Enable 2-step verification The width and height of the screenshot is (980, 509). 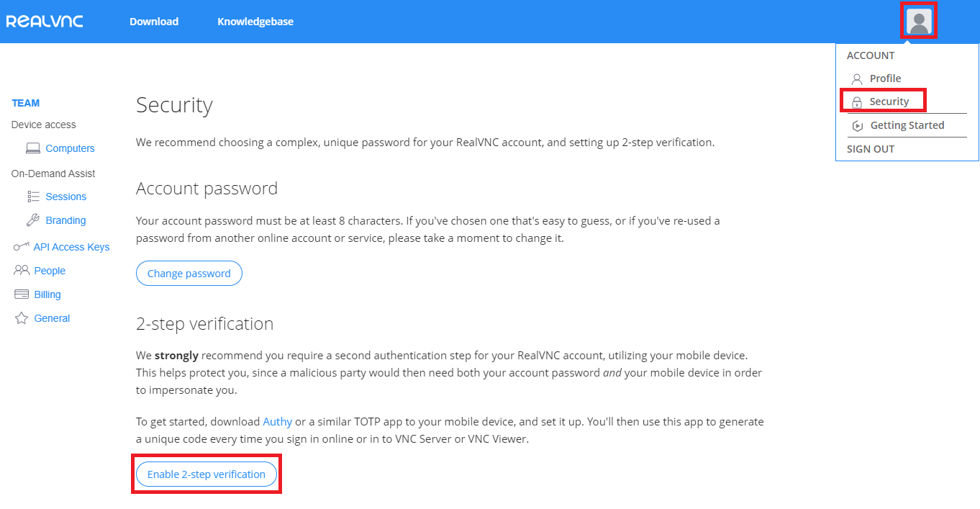(x=206, y=474)
